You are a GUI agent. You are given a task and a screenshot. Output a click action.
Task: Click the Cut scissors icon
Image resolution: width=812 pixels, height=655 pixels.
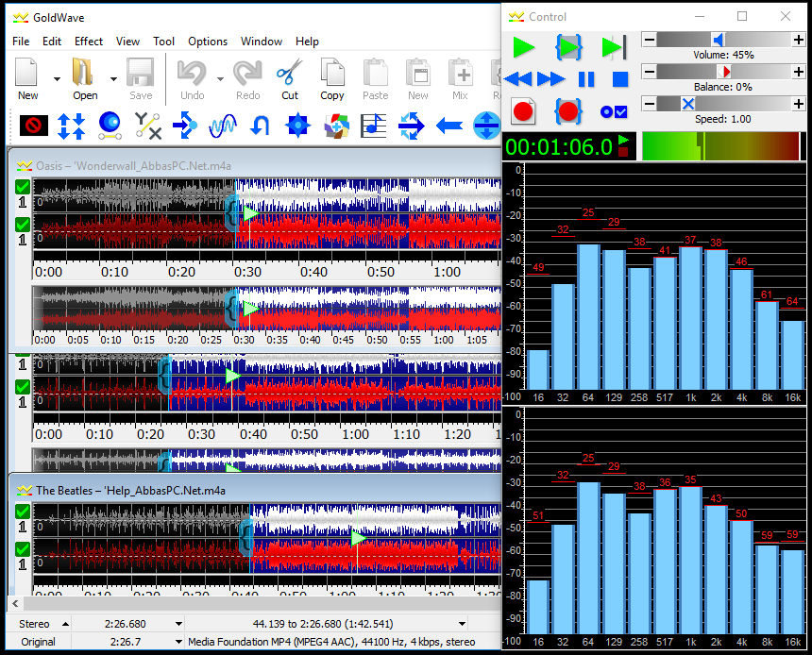(290, 79)
